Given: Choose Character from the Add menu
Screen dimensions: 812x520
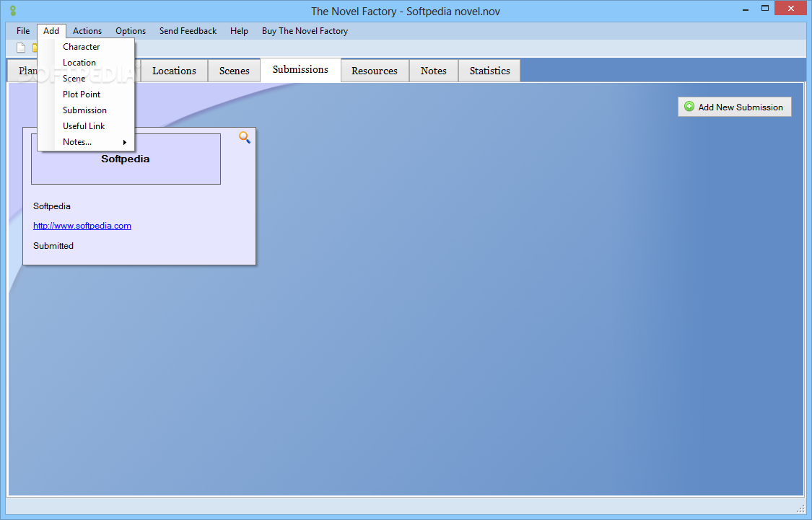Looking at the screenshot, I should pyautogui.click(x=87, y=47).
